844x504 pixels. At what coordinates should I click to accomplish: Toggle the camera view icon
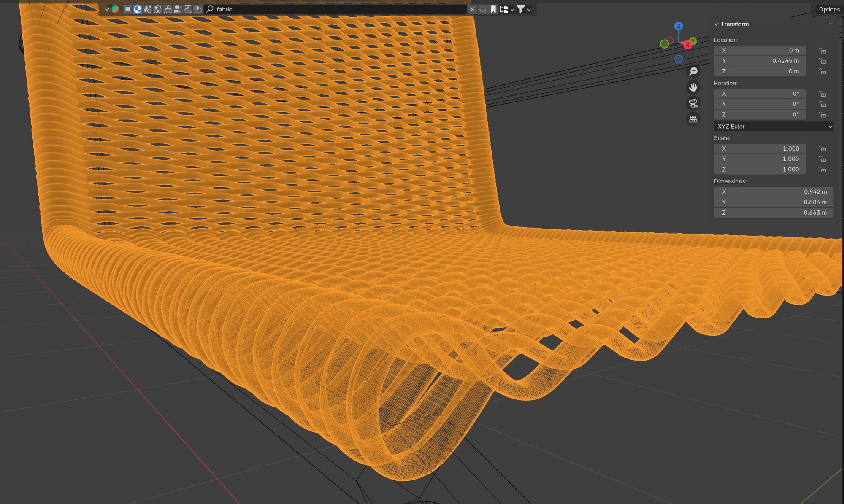pyautogui.click(x=693, y=103)
